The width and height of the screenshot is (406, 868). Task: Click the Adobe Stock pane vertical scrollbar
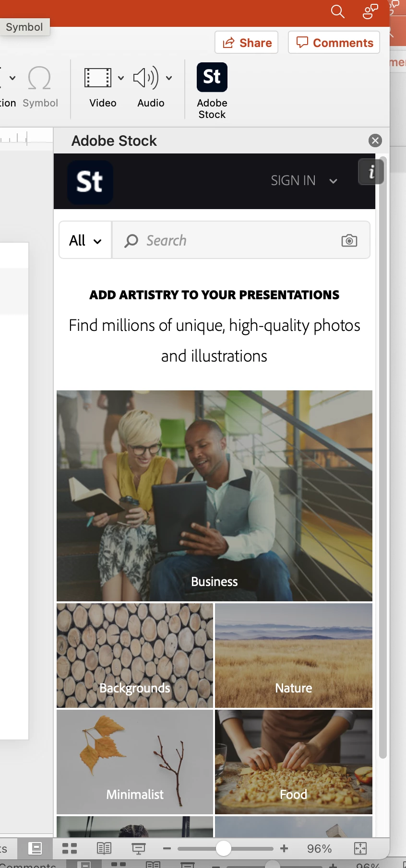pos(382,457)
